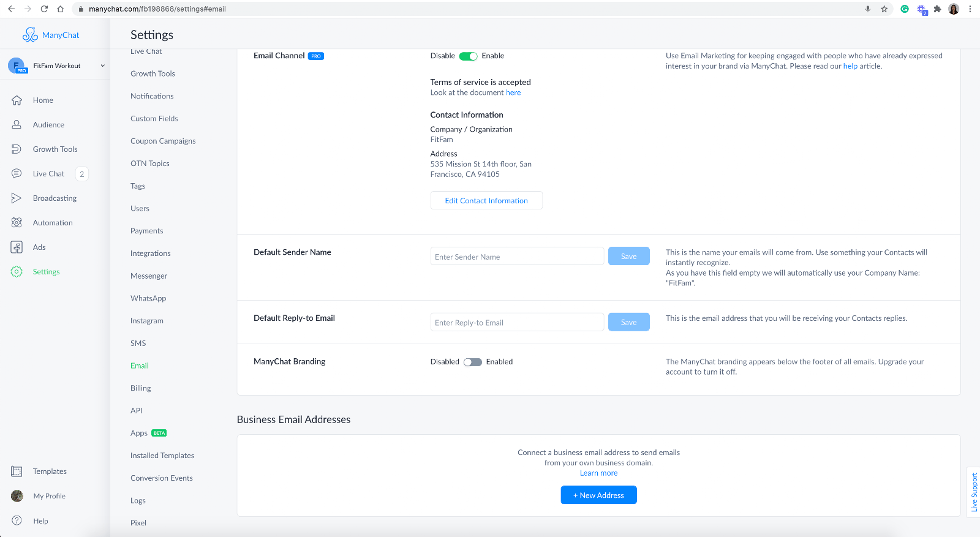980x537 pixels.
Task: Expand the FitFam Workout account dropdown
Action: click(103, 66)
